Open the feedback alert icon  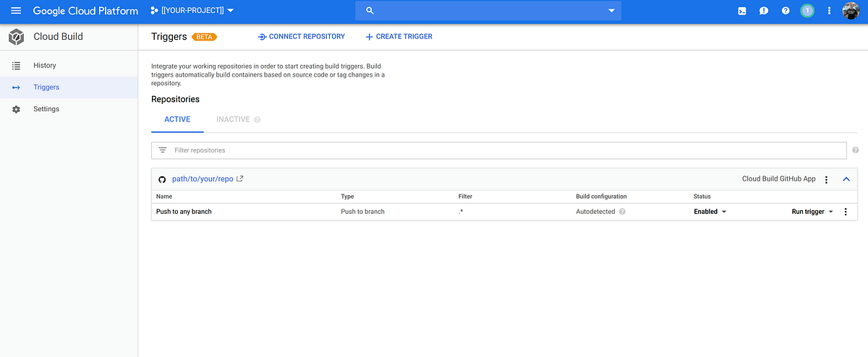pyautogui.click(x=764, y=11)
